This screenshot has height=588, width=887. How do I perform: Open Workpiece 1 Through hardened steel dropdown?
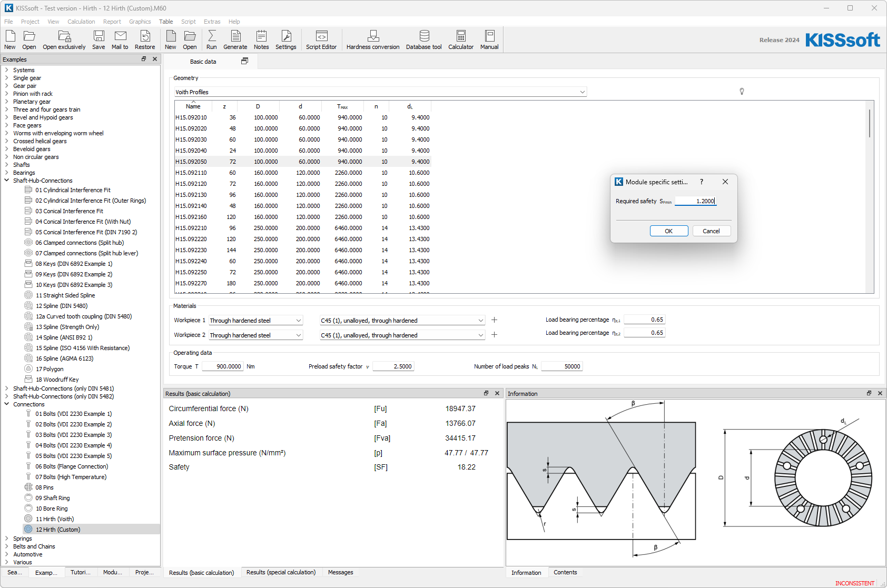pos(255,321)
